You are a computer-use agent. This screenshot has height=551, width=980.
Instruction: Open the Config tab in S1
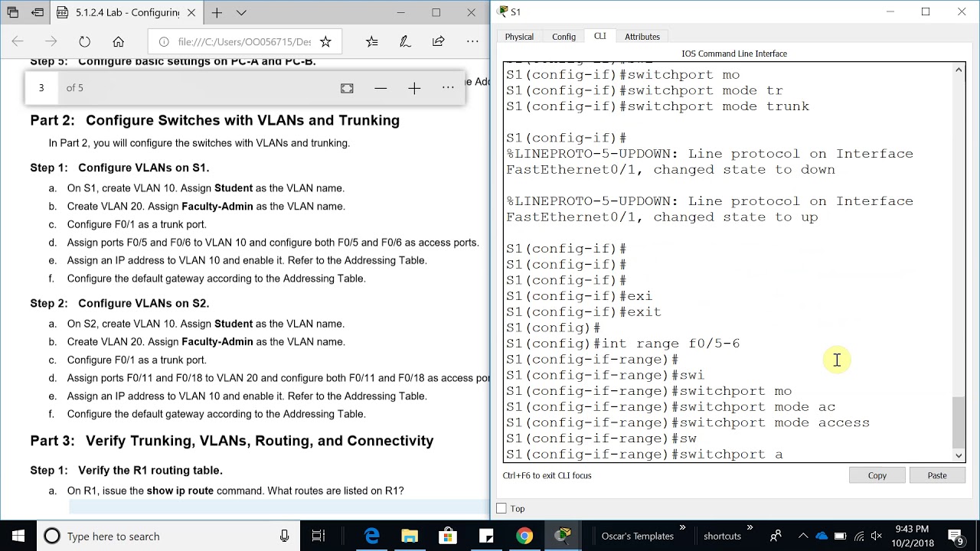click(563, 37)
